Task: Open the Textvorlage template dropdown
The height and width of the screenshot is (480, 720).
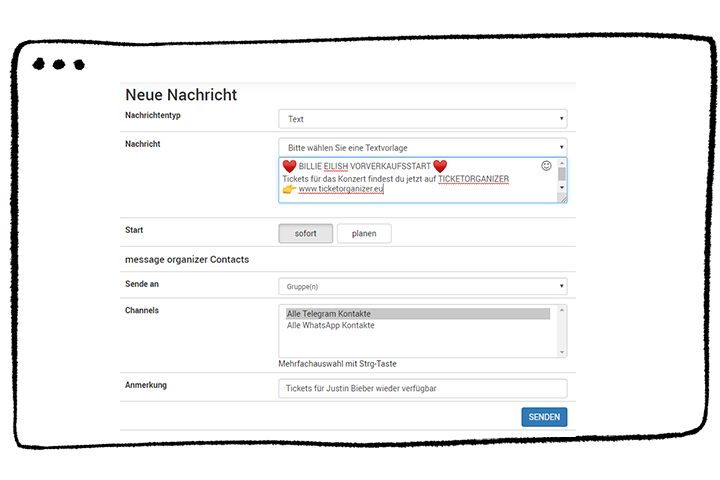Action: (x=422, y=147)
